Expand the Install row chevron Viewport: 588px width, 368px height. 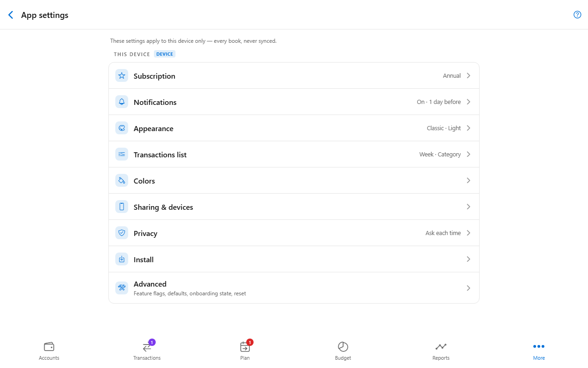click(x=469, y=259)
